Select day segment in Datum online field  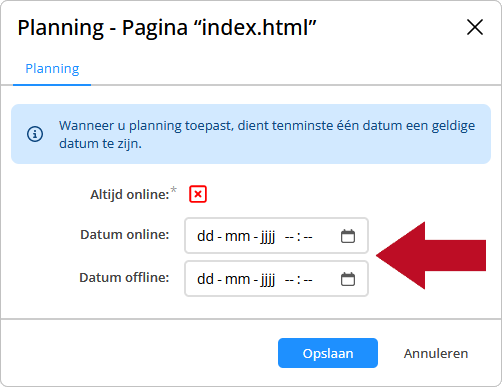click(x=205, y=236)
